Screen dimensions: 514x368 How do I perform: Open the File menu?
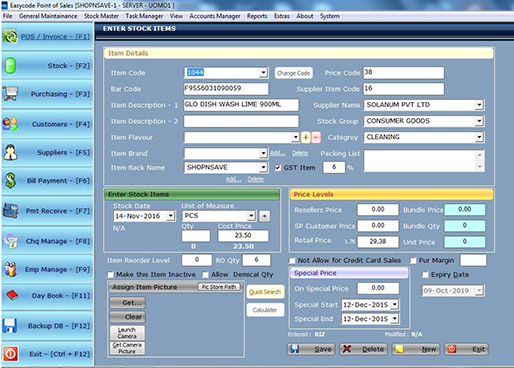point(7,16)
